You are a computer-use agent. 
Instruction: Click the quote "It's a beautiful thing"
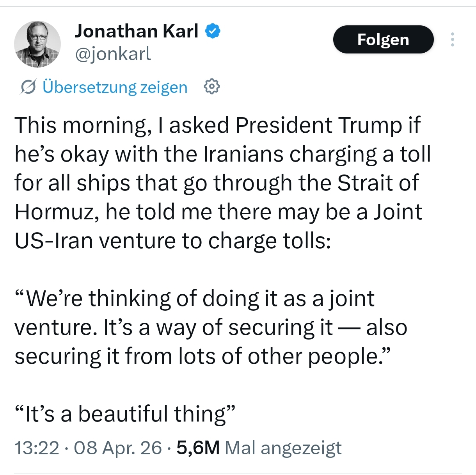[x=125, y=414]
